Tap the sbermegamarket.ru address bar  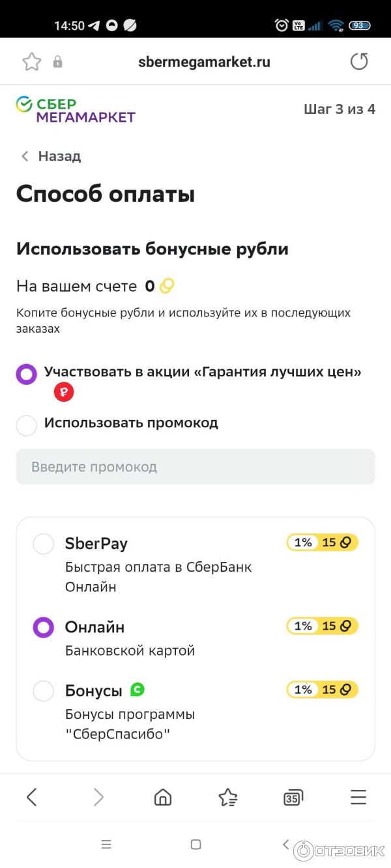pyautogui.click(x=204, y=62)
